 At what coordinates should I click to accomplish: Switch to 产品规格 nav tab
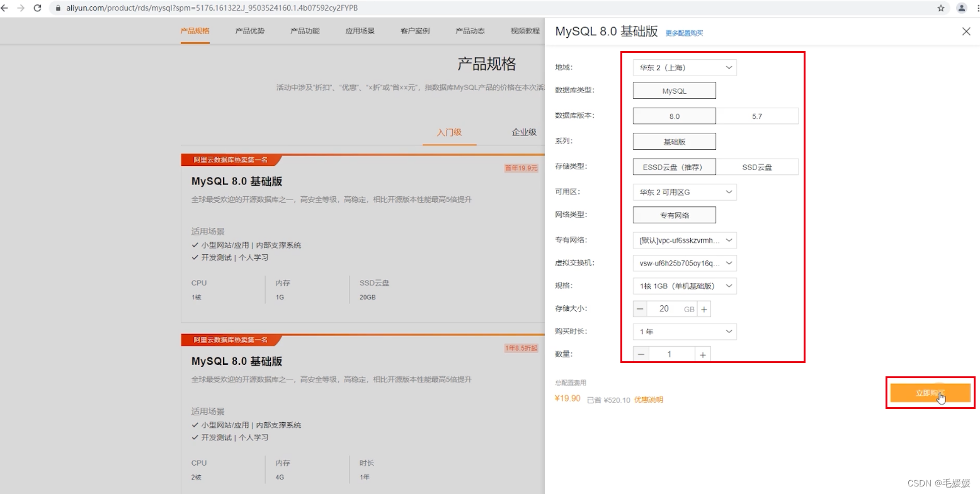195,31
